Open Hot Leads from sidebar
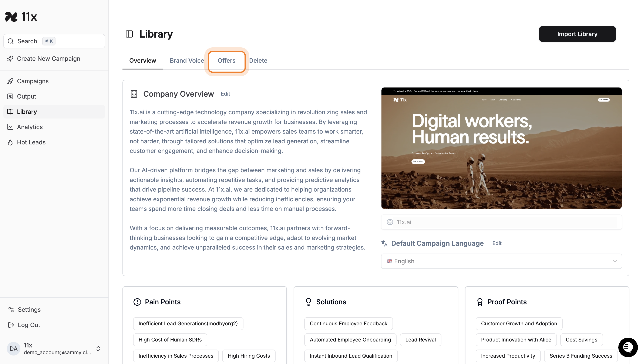Screen dimensions: 643x364 click(x=54, y=142)
